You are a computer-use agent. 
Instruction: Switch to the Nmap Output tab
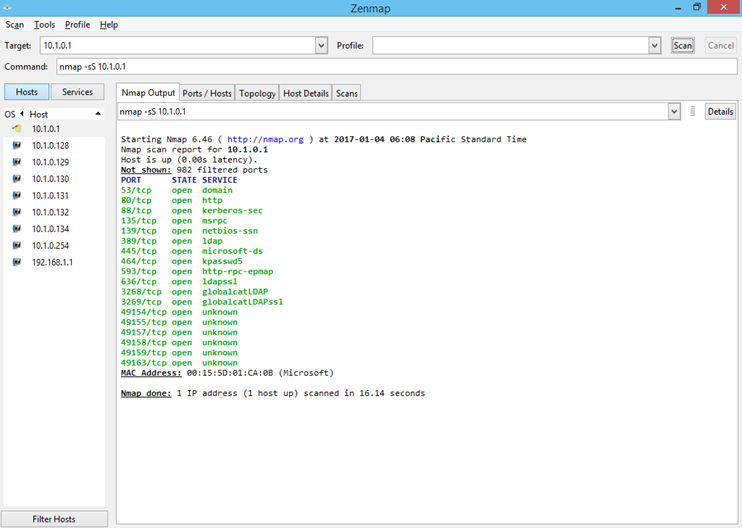[148, 93]
